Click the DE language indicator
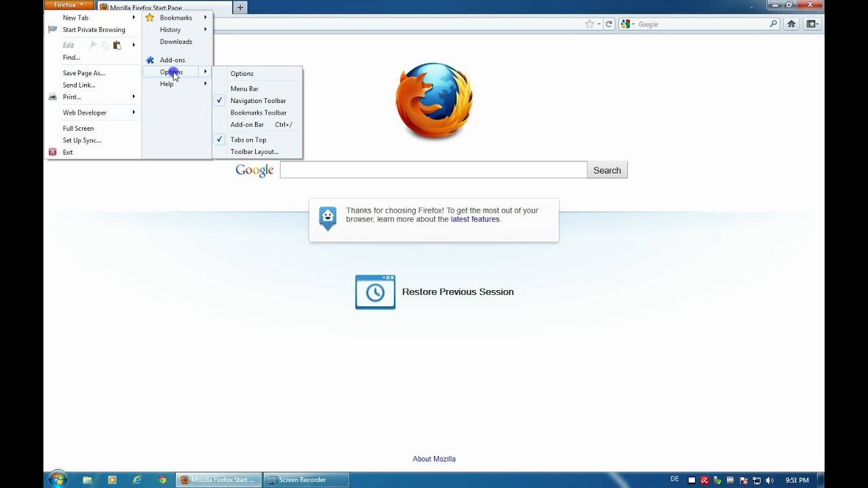 (675, 479)
